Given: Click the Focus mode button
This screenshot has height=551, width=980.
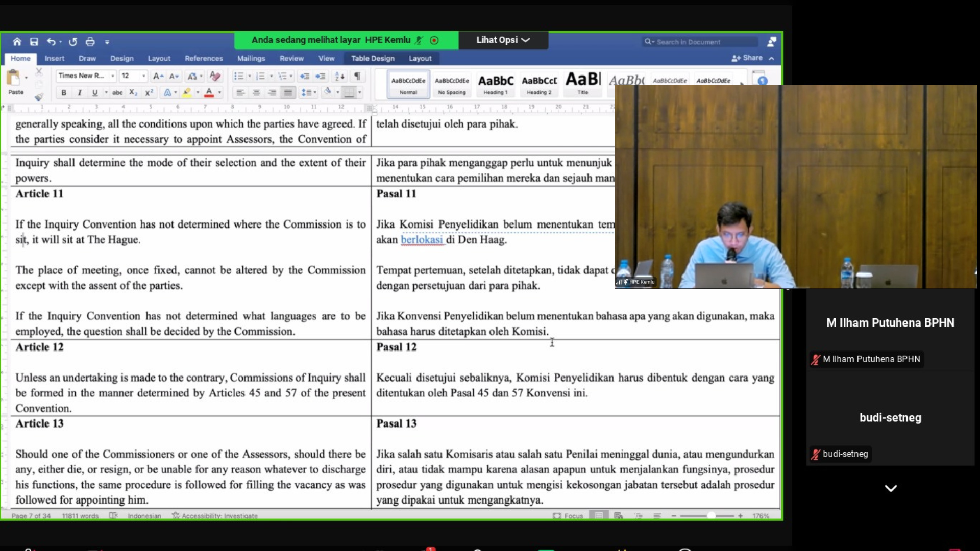Looking at the screenshot, I should click(x=568, y=516).
